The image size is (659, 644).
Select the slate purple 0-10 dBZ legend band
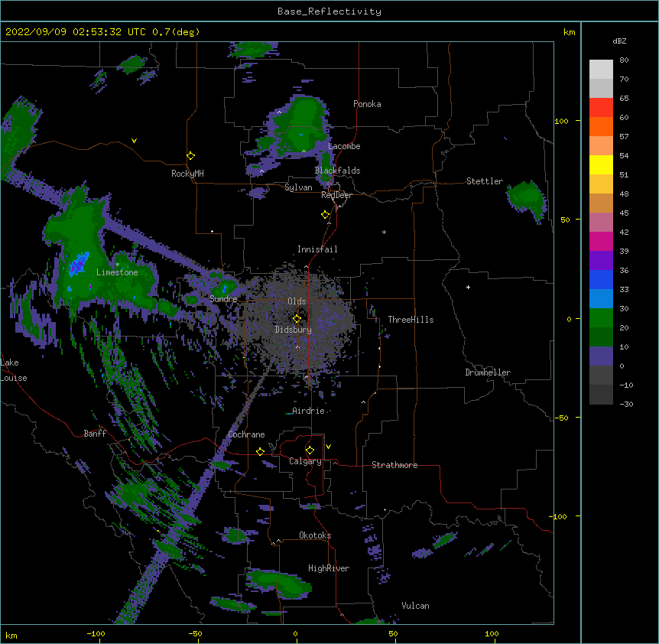click(x=601, y=356)
